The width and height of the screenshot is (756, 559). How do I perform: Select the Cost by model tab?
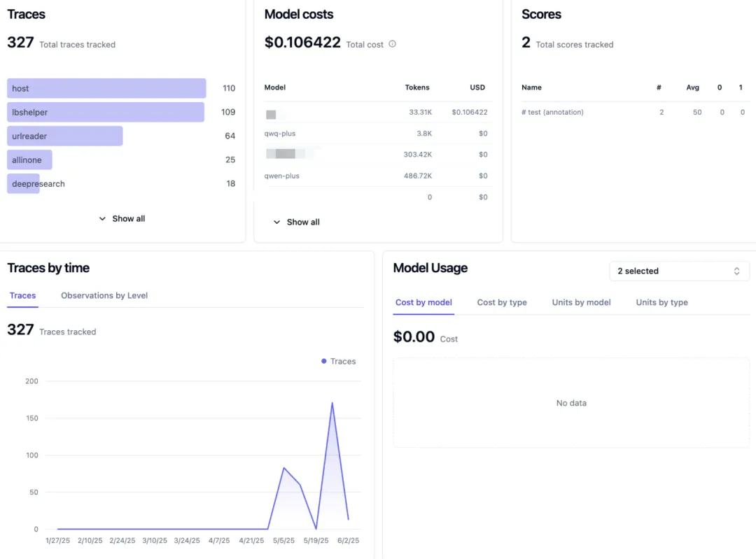(423, 302)
